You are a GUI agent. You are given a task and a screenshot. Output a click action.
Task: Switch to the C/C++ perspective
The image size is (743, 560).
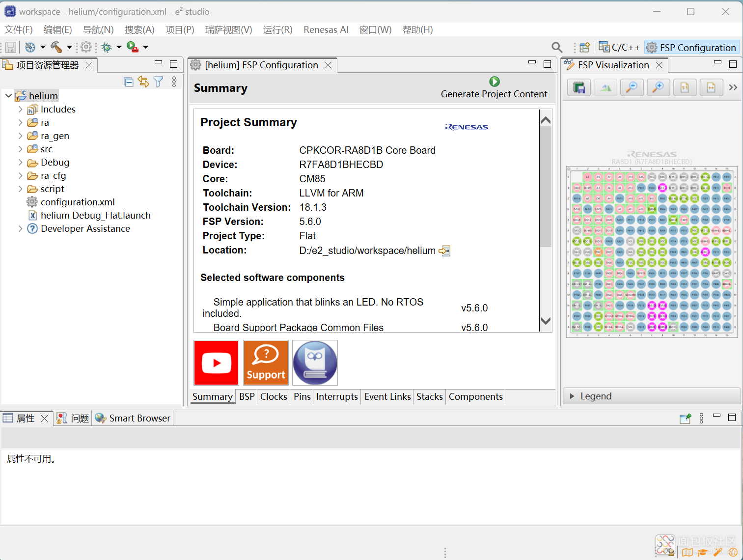(x=619, y=47)
